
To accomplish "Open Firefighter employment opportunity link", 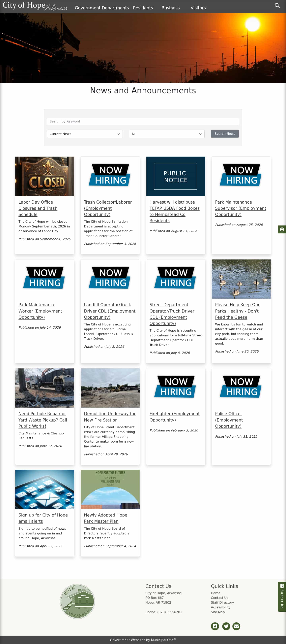I will pyautogui.click(x=174, y=417).
